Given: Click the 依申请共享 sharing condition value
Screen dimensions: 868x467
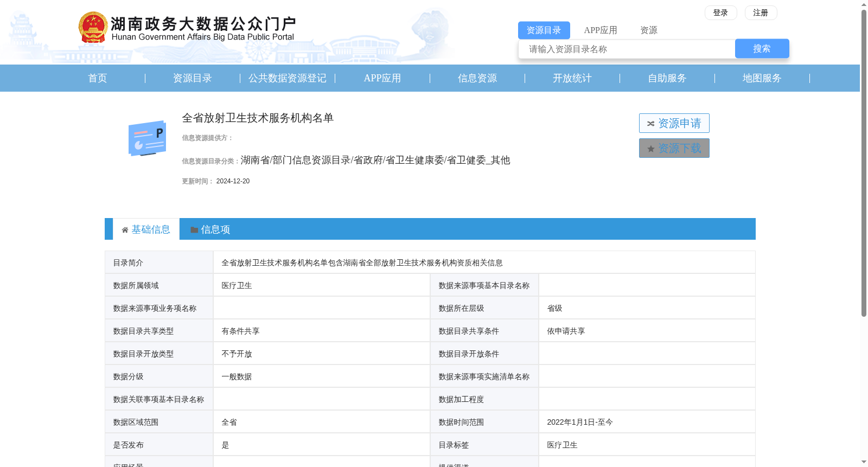Looking at the screenshot, I should click(x=566, y=331).
